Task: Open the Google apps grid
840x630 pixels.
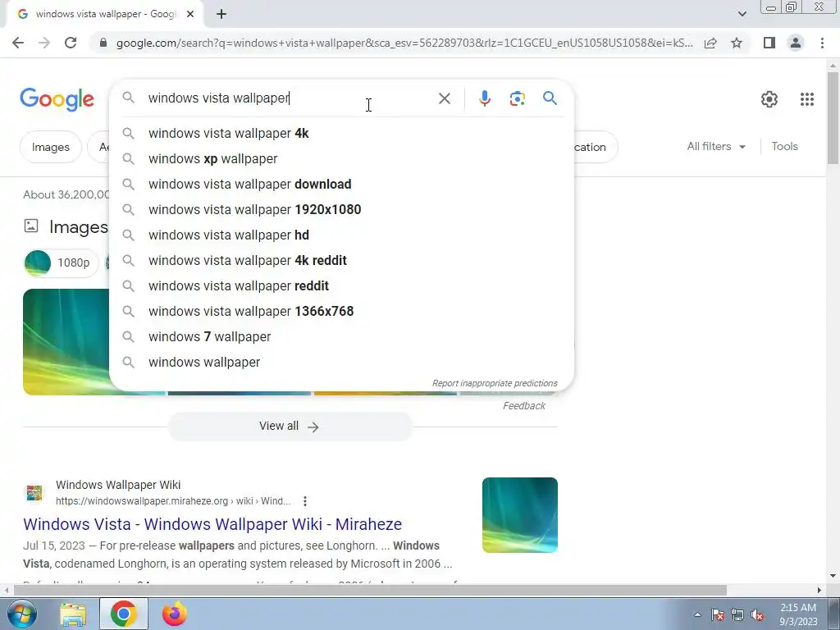Action: coord(807,99)
